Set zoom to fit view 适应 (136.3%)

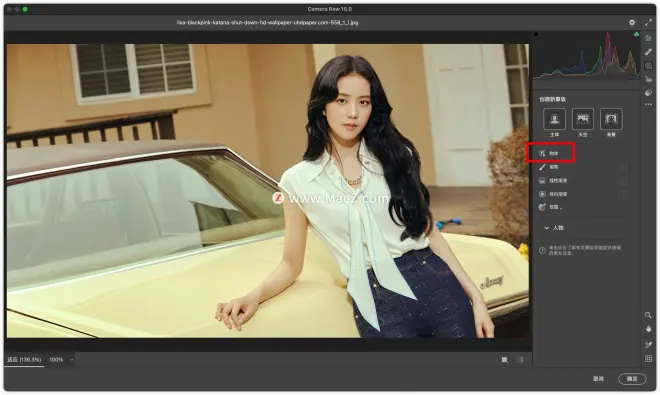(24, 360)
